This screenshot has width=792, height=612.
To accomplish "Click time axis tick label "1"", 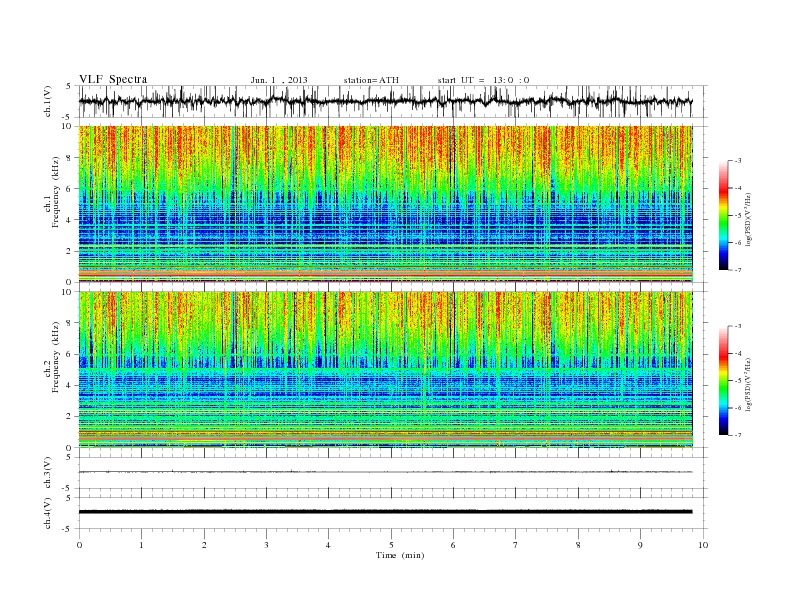I will click(x=141, y=545).
